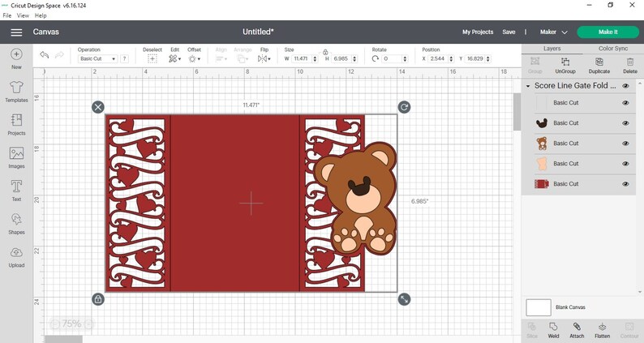Click the Canvas title label

click(x=45, y=32)
